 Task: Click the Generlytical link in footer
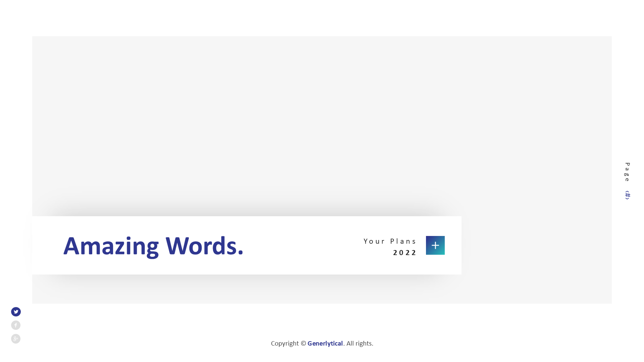pos(325,344)
